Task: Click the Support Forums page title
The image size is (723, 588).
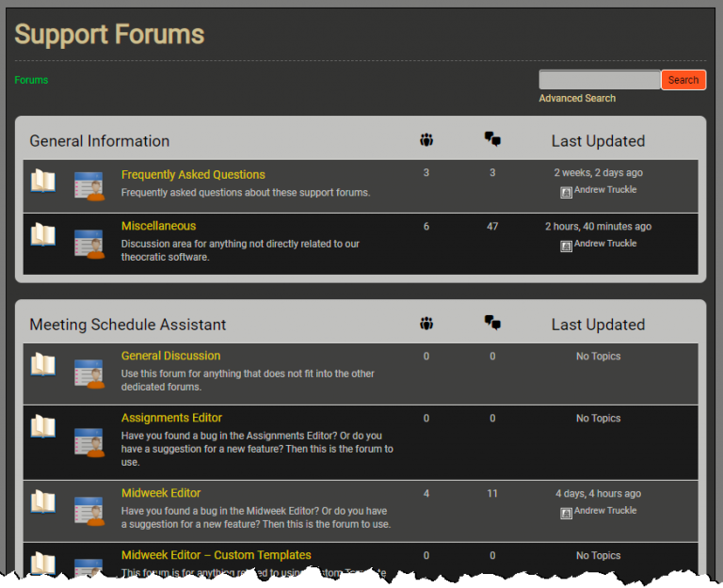Action: 109,35
